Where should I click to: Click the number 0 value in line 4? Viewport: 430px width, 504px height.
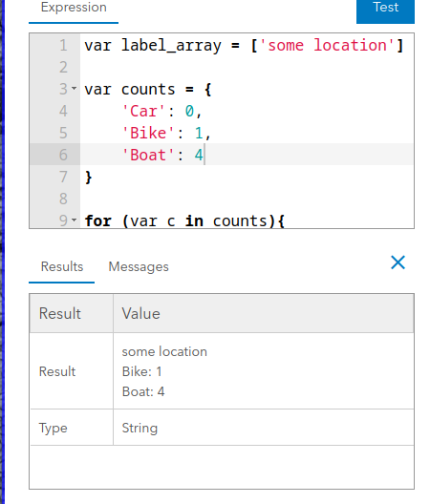(189, 112)
